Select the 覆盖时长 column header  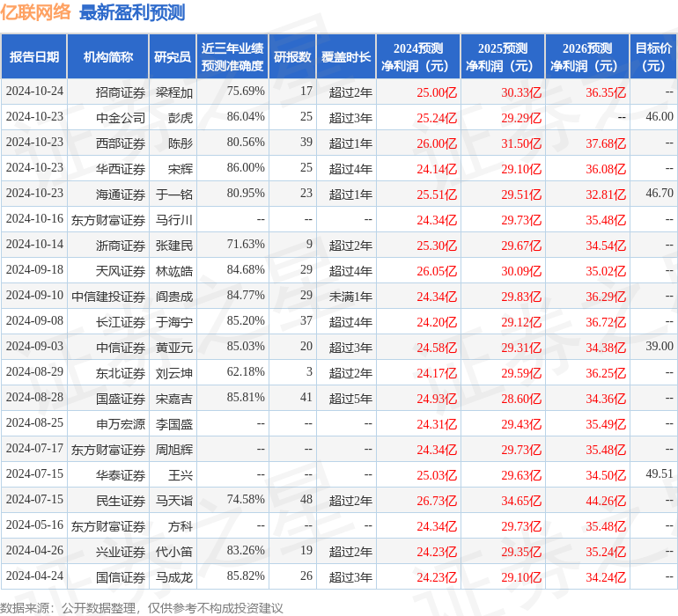pos(346,56)
